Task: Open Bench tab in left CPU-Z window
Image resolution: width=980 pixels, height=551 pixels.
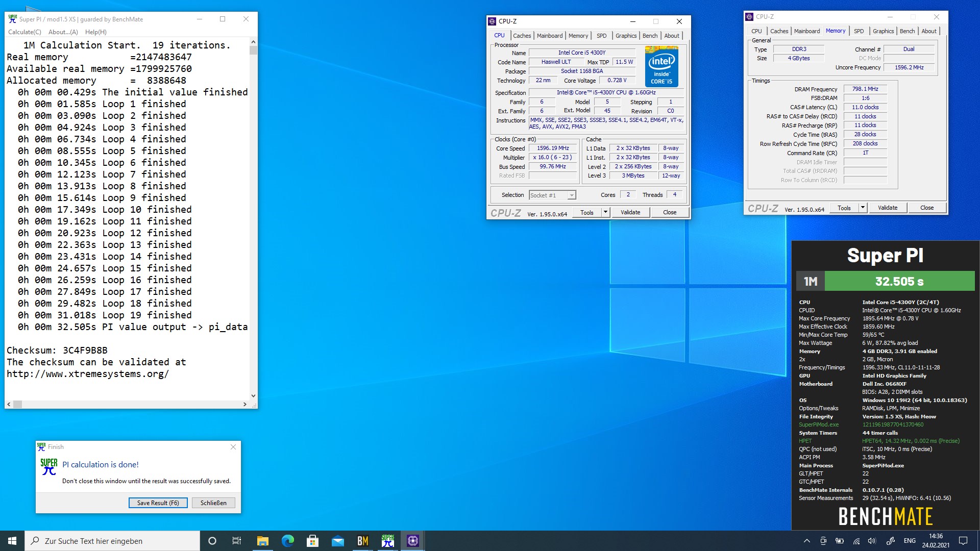Action: [x=650, y=36]
